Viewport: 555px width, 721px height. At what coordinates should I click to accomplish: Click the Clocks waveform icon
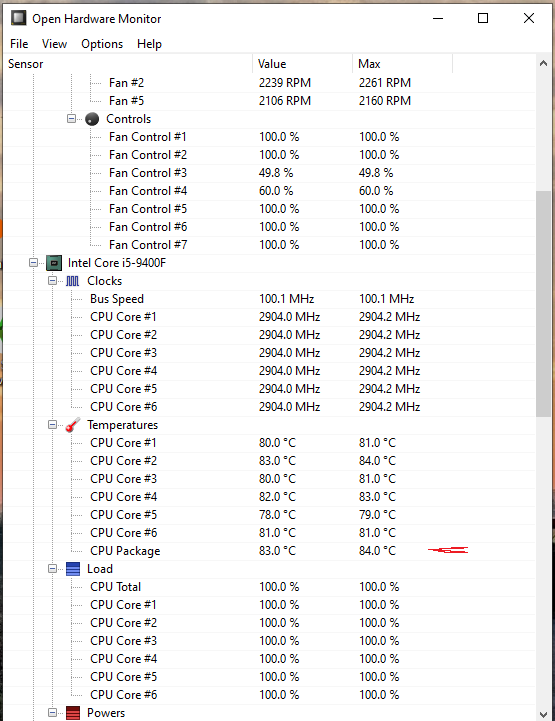73,281
